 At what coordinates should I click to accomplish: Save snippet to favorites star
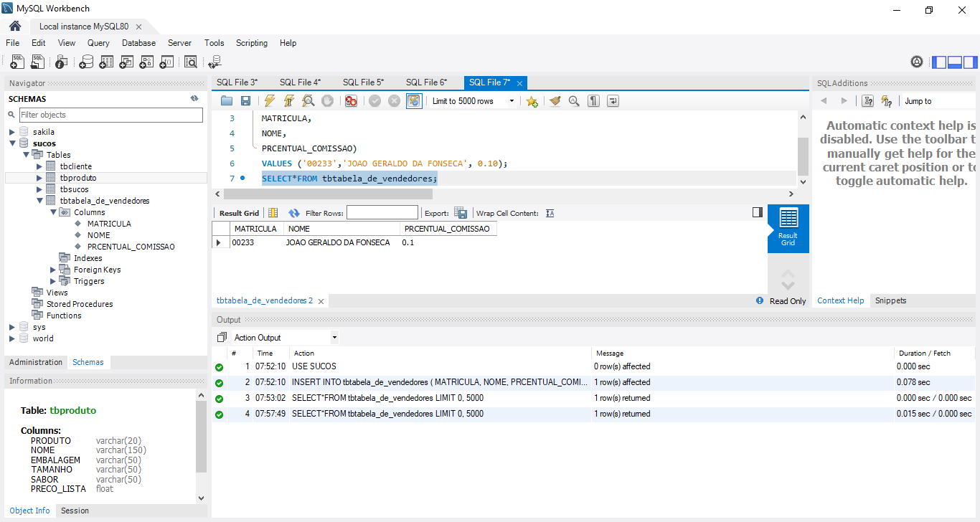click(x=532, y=101)
